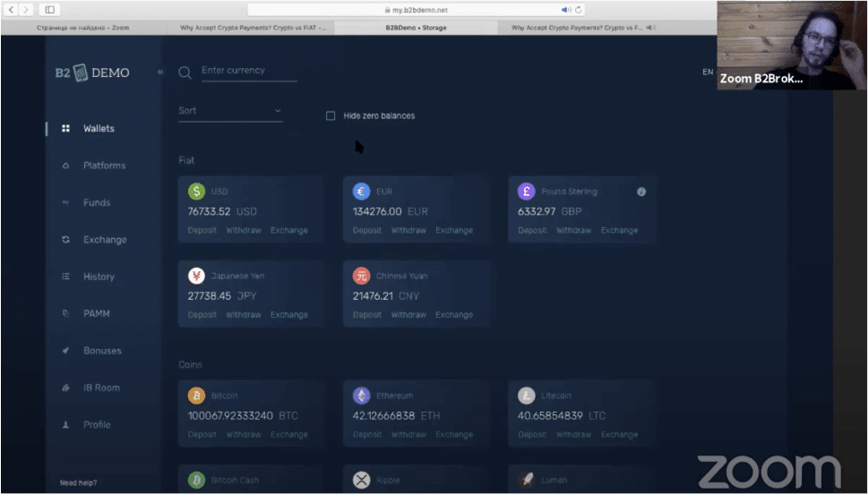This screenshot has height=494, width=868.
Task: Click the Litecoin coin icon
Action: [527, 396]
